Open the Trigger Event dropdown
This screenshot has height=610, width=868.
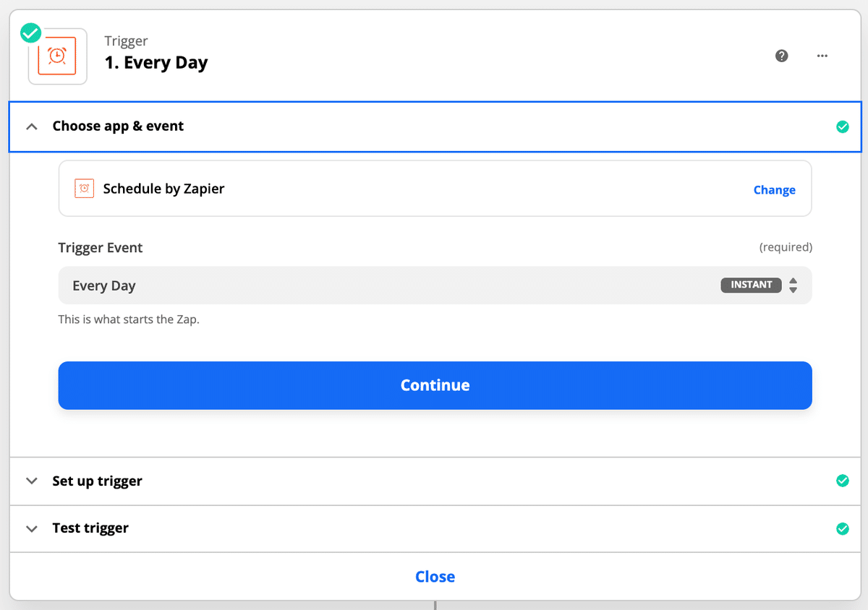[x=435, y=285]
